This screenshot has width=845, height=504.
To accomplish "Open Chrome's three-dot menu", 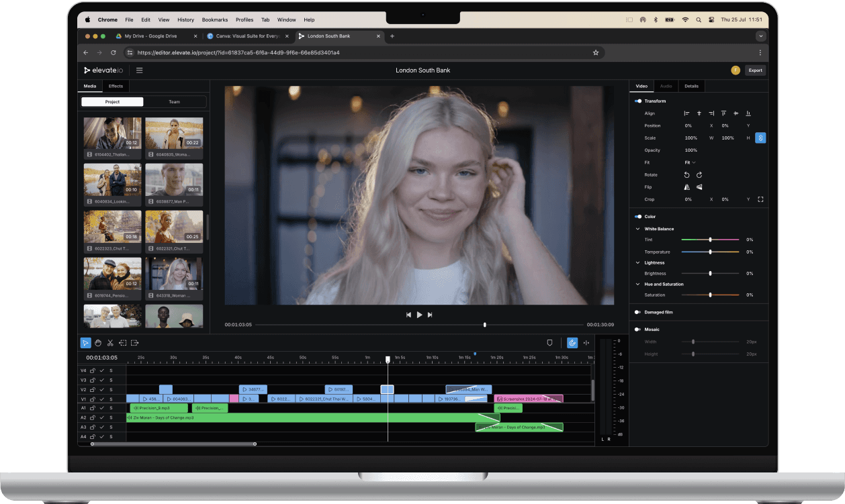I will pos(760,52).
